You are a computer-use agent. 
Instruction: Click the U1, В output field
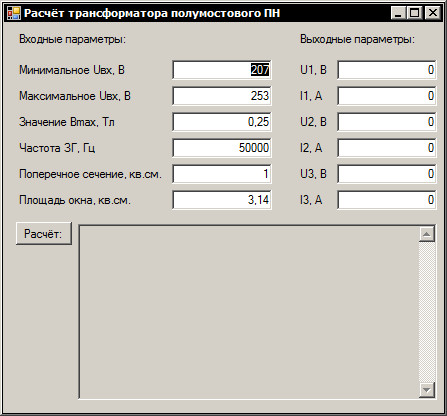tap(387, 70)
